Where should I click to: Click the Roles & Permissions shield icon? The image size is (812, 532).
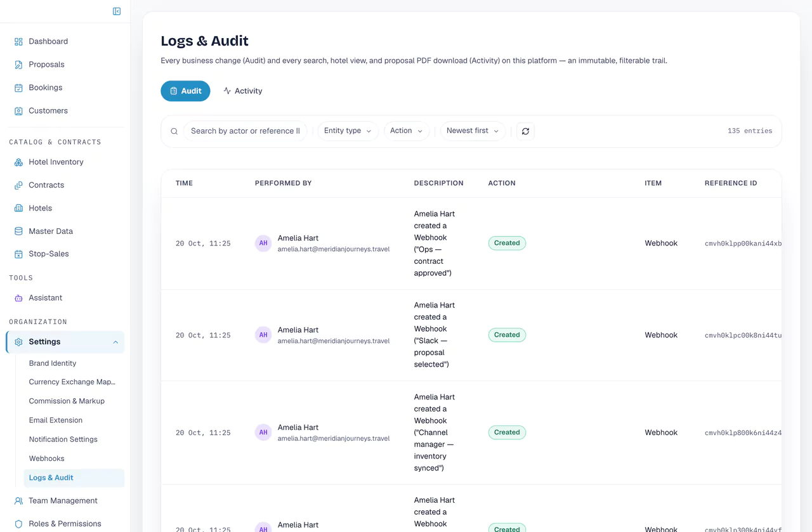coord(18,524)
